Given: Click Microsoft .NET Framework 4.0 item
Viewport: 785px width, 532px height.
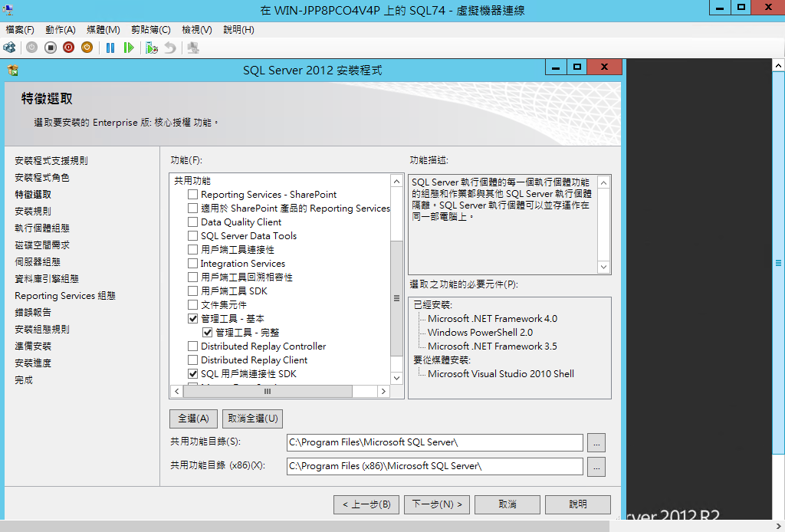Looking at the screenshot, I should [x=492, y=319].
